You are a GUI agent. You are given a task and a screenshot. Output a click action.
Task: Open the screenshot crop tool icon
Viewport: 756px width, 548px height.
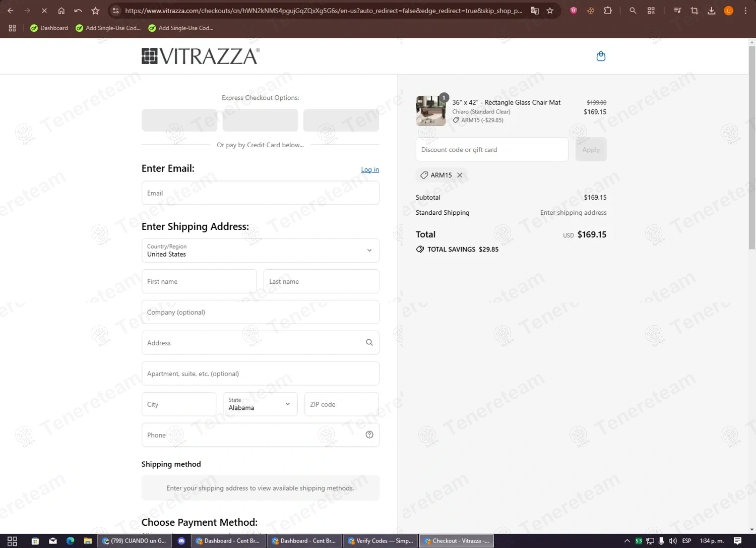click(695, 11)
